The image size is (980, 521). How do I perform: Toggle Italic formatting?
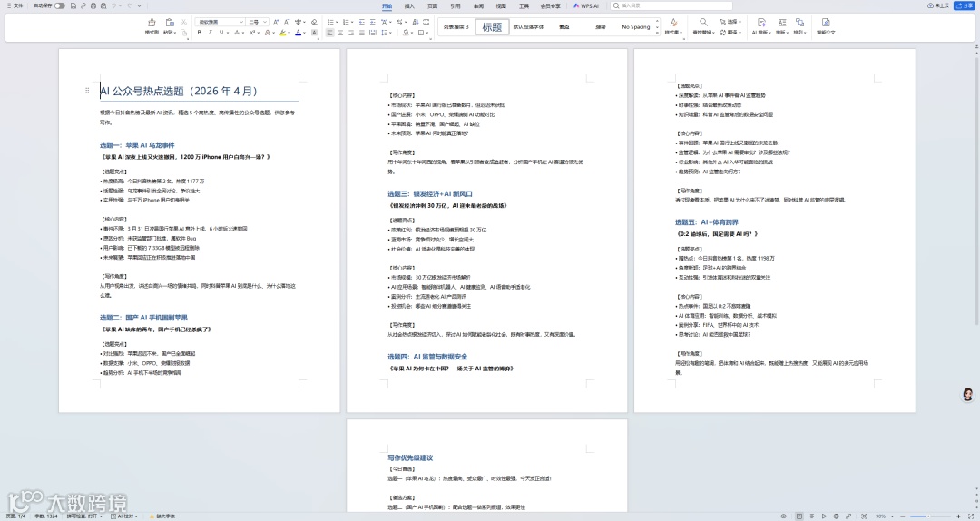tap(210, 33)
